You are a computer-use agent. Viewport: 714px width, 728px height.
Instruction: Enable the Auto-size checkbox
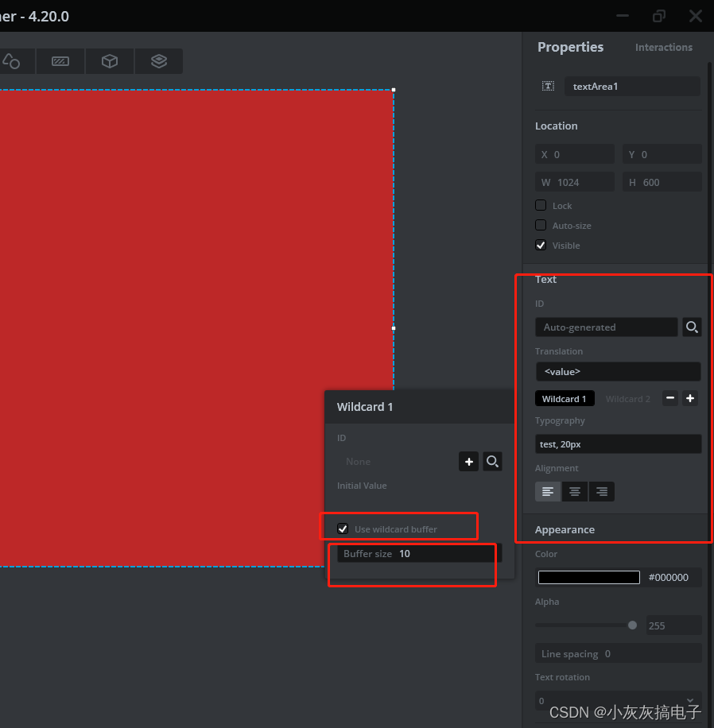tap(541, 225)
